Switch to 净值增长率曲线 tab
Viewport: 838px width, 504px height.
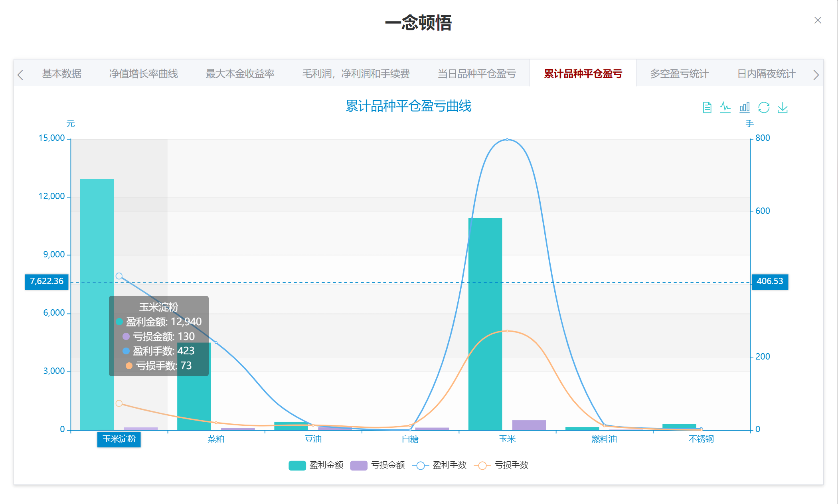[144, 74]
